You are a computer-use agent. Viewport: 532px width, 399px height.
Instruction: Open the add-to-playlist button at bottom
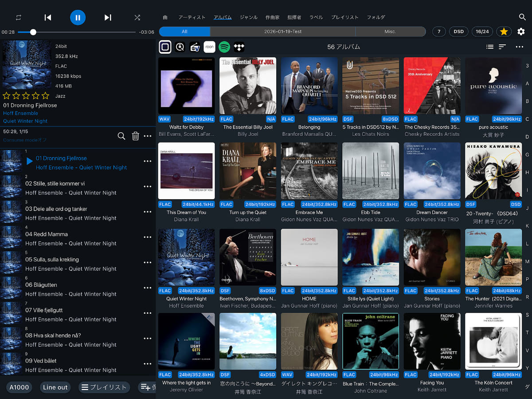(x=147, y=387)
